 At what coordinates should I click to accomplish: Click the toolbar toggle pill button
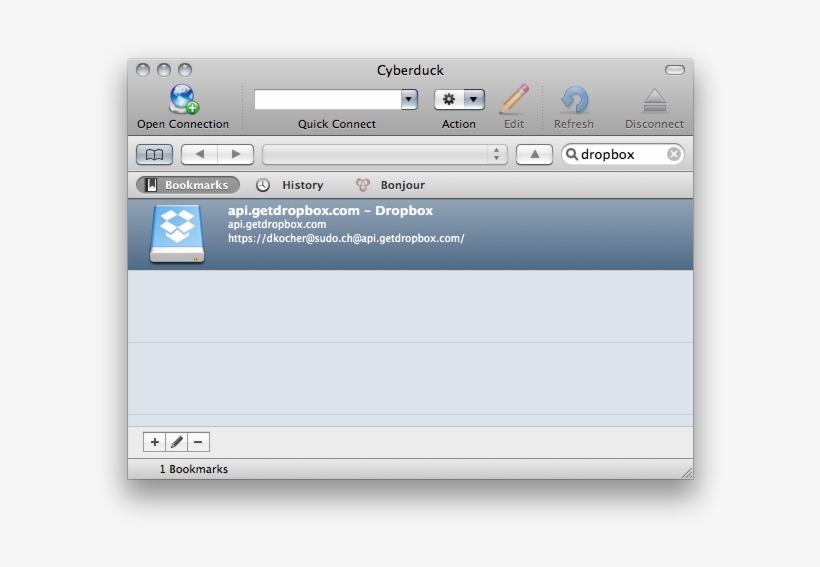675,70
